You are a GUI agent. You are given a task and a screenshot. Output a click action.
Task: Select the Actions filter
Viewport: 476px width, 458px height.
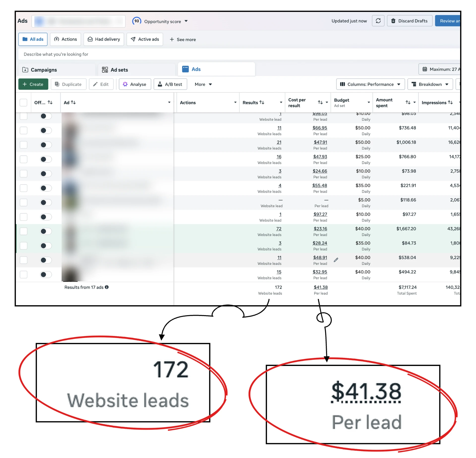(x=65, y=39)
